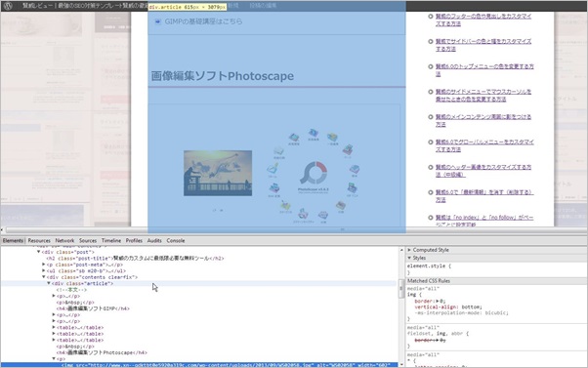Open the Sources tab

click(88, 240)
